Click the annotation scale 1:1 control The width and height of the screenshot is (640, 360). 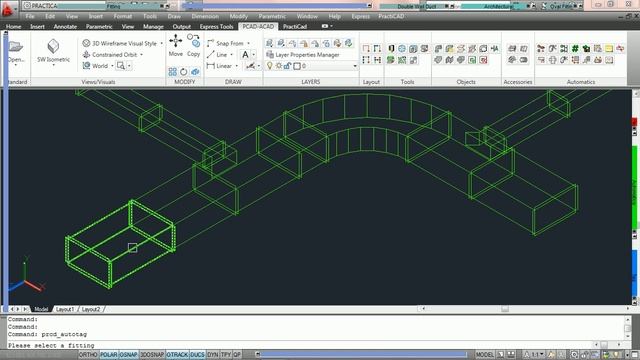coord(533,355)
